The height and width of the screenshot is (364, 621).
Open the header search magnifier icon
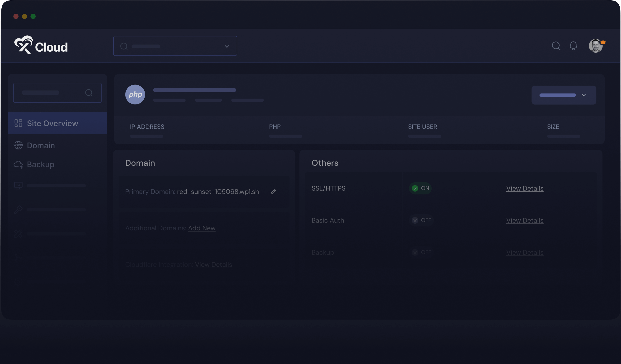pyautogui.click(x=556, y=46)
